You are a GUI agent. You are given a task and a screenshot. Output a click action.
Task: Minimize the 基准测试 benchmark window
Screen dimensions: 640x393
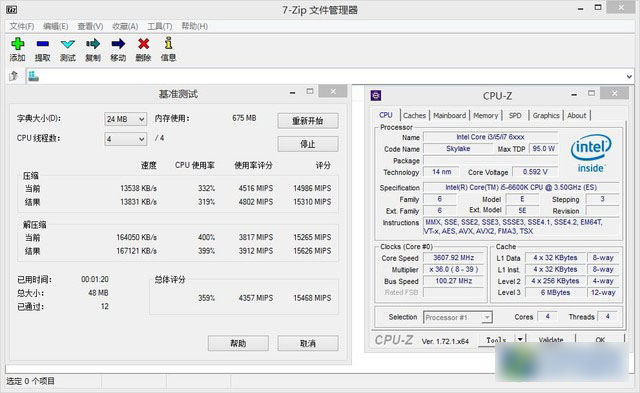point(292,92)
